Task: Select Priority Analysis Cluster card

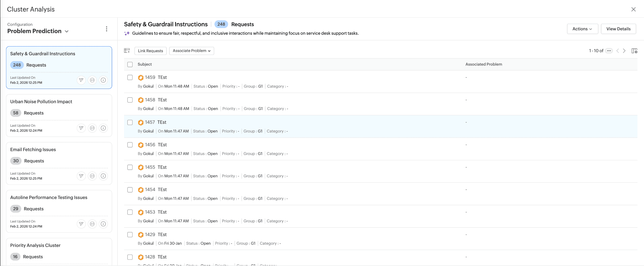Action: [35, 245]
